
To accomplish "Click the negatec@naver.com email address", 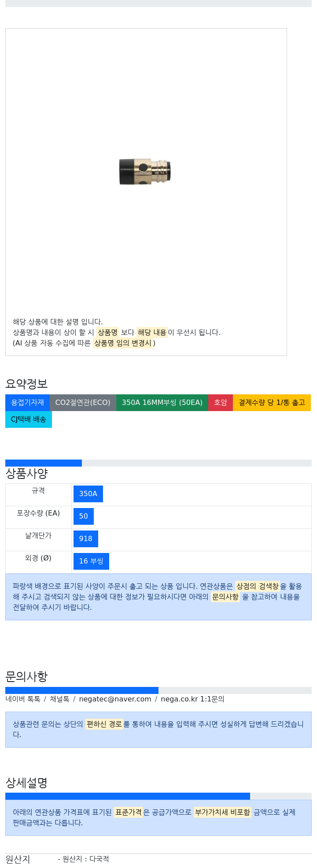I will pyautogui.click(x=115, y=699).
